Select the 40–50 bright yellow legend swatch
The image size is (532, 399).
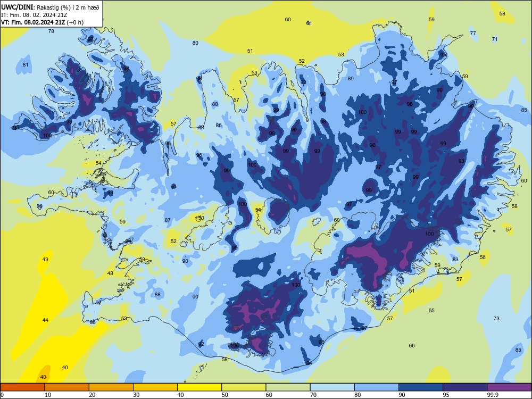(x=199, y=387)
